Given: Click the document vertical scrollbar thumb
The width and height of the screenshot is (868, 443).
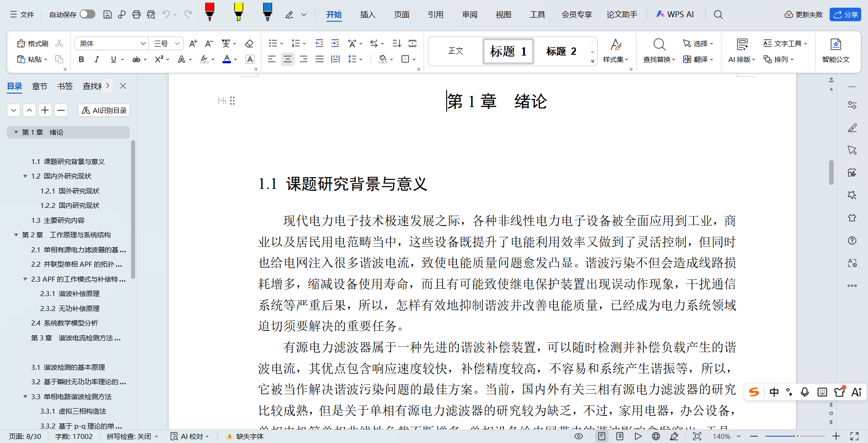Looking at the screenshot, I should tap(831, 172).
